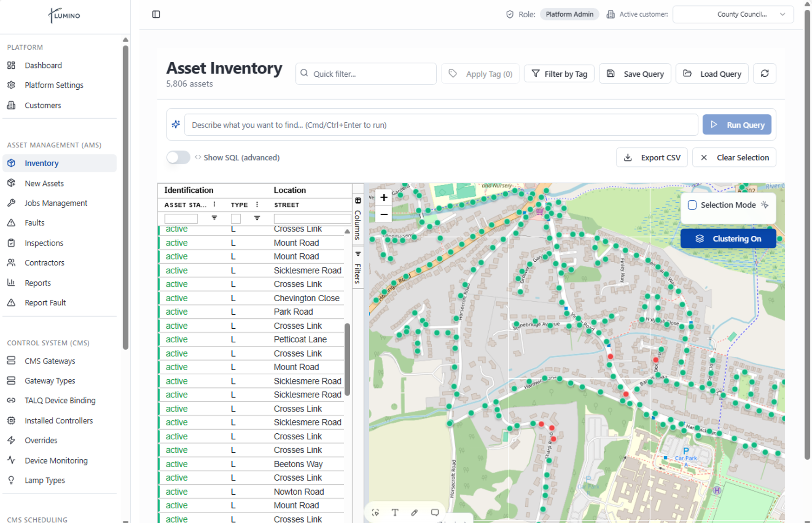The height and width of the screenshot is (523, 812).
Task: Select the Chevington Close row
Action: click(x=251, y=298)
